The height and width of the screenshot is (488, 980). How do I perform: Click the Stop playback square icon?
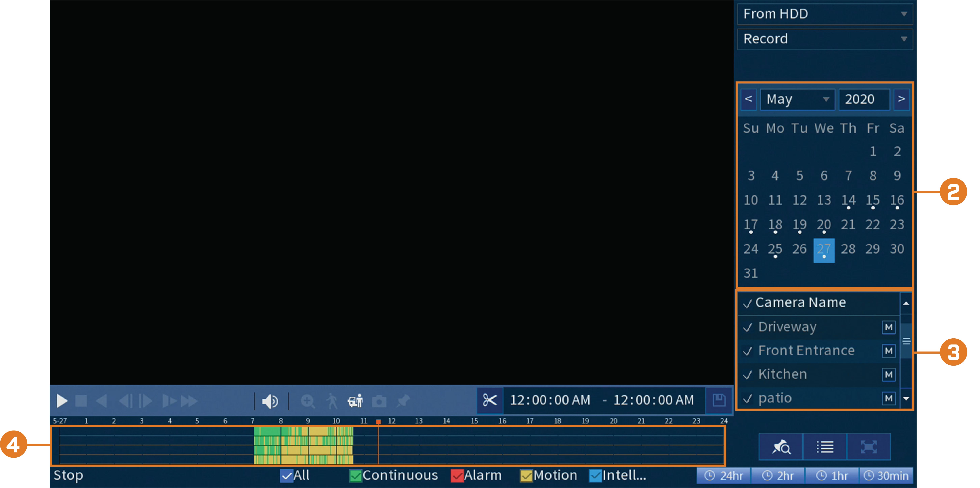[81, 401]
